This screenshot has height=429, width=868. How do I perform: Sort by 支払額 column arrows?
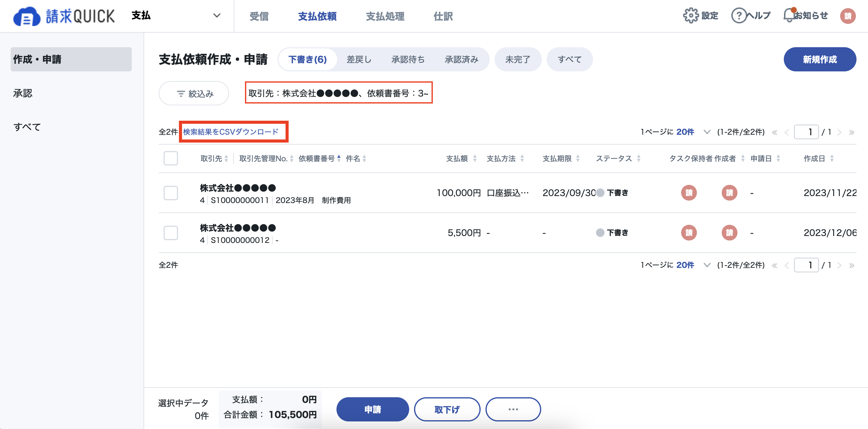point(475,159)
